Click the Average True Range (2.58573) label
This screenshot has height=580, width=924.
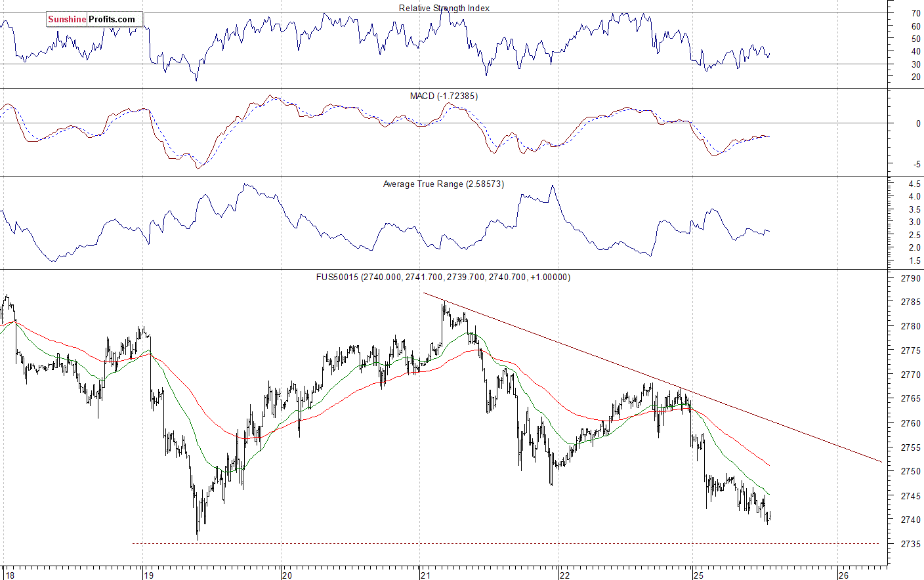pyautogui.click(x=444, y=184)
